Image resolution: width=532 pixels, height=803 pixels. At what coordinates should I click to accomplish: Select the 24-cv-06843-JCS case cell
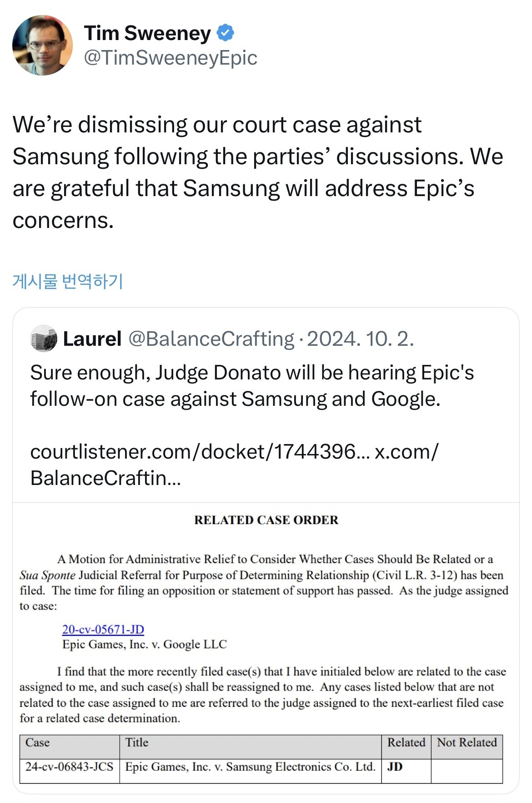[x=69, y=767]
